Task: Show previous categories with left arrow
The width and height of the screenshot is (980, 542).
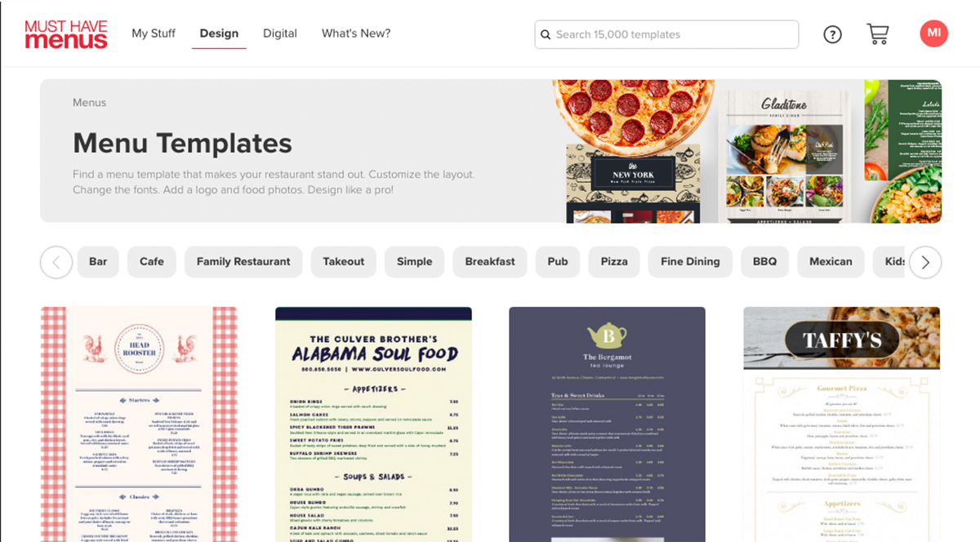Action: (x=56, y=262)
